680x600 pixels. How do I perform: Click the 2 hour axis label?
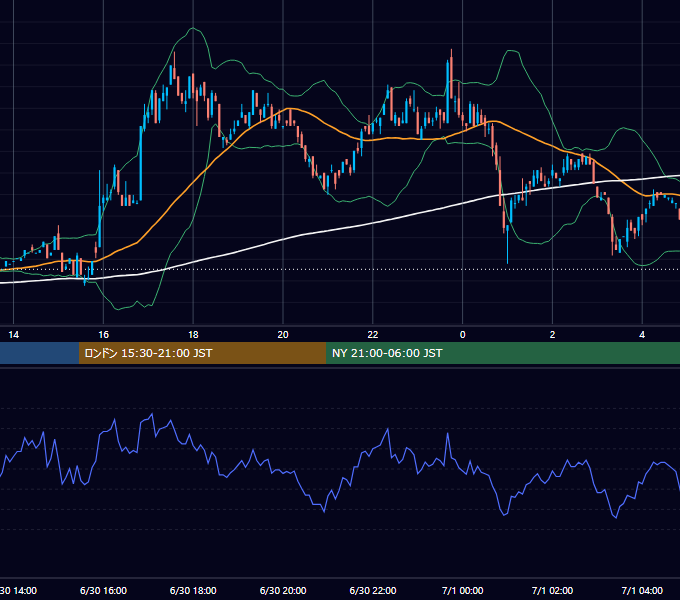click(x=552, y=335)
